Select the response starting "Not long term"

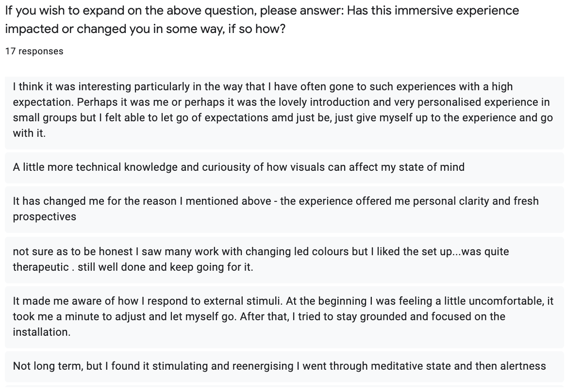point(279,366)
